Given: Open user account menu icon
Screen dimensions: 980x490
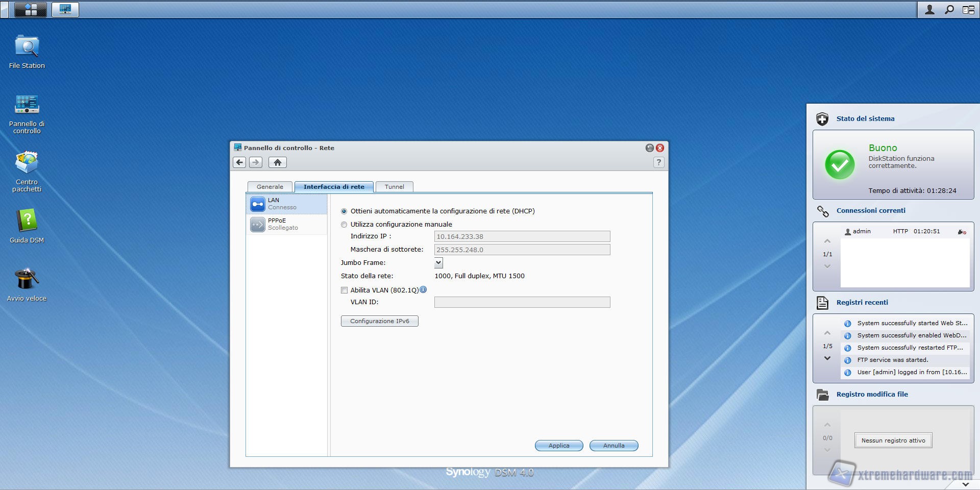Looking at the screenshot, I should point(929,9).
